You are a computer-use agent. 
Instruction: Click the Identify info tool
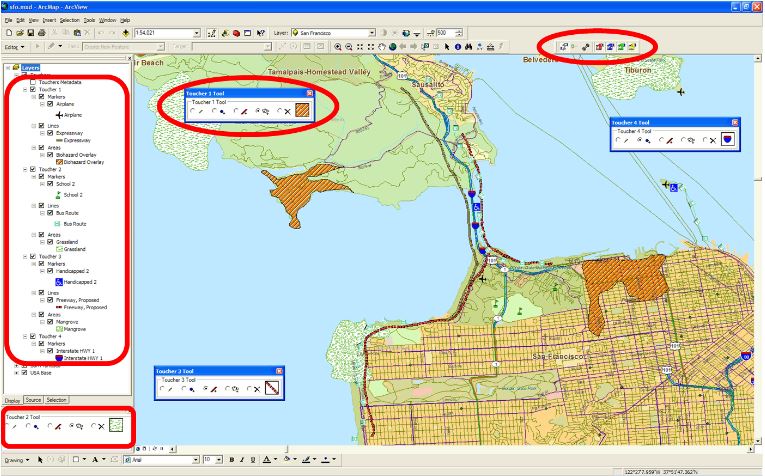click(x=457, y=46)
